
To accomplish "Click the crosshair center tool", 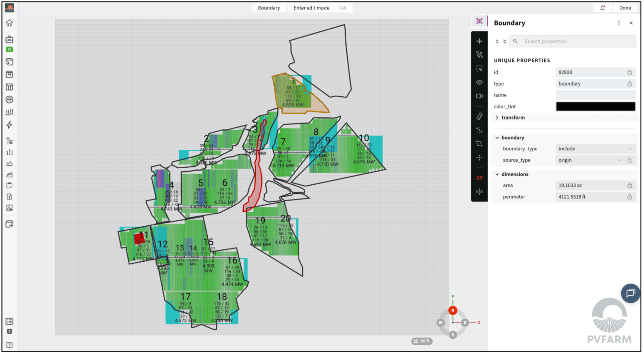I will 479,157.
